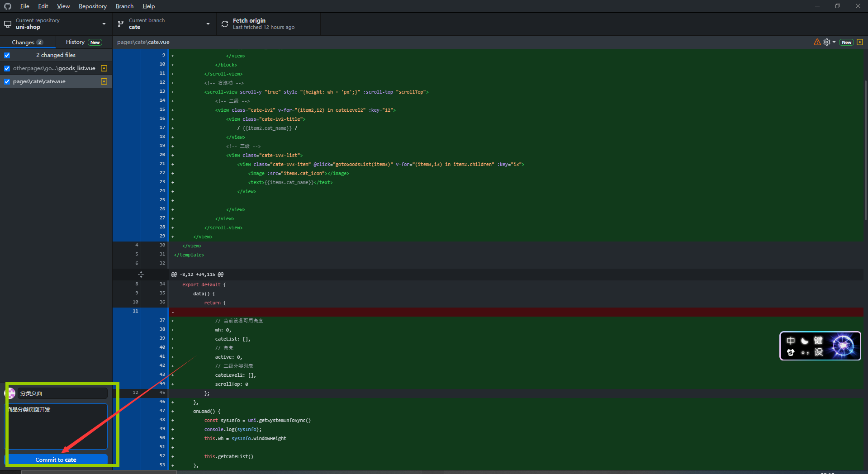The width and height of the screenshot is (868, 474).
Task: Click the sync arrows icon of Fetch origin
Action: click(225, 24)
